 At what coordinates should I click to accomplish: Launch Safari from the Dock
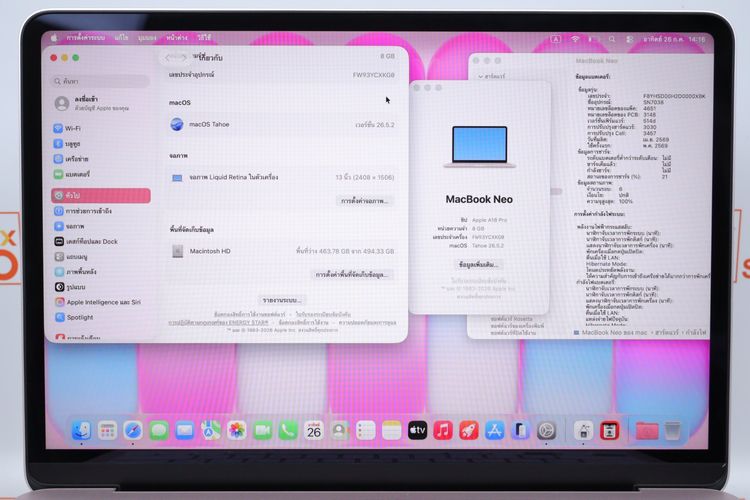[x=133, y=431]
